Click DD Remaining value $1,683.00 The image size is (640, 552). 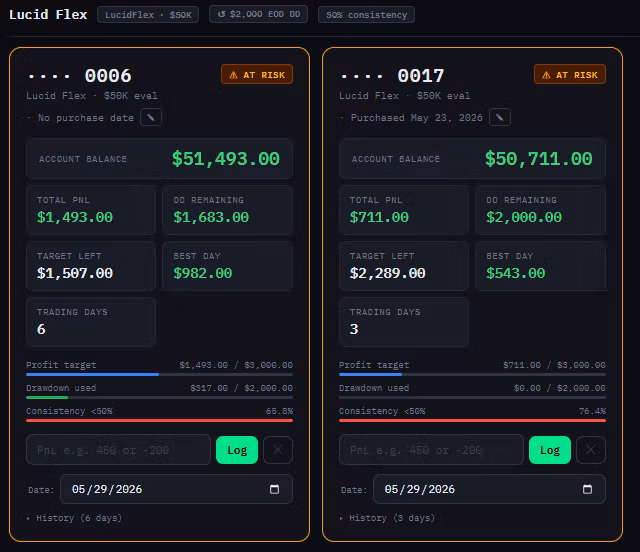pyautogui.click(x=211, y=217)
